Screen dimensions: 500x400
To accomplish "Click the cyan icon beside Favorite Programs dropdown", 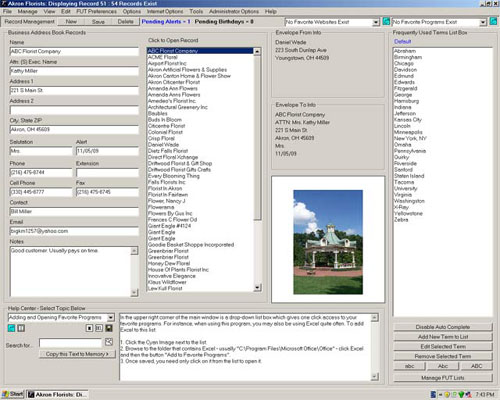I will pyautogui.click(x=493, y=22).
